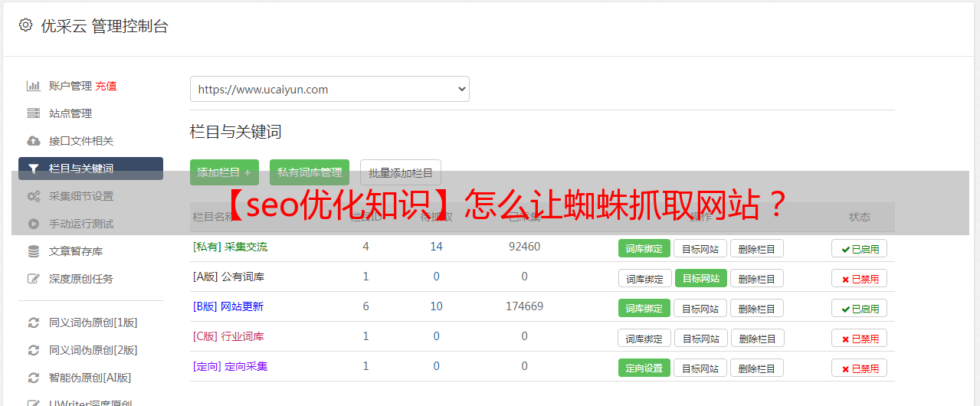This screenshot has height=406, width=980.
Task: Click the 状态 column header
Action: 860,217
